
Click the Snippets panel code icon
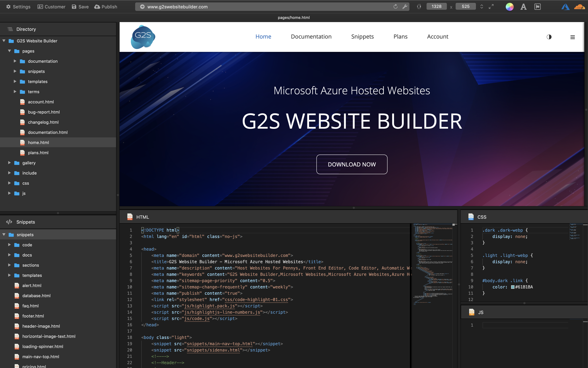click(9, 222)
